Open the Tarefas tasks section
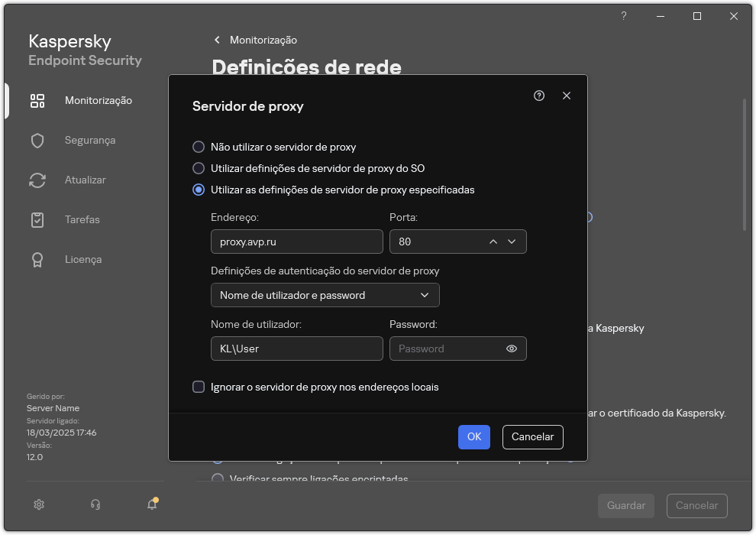 click(81, 219)
